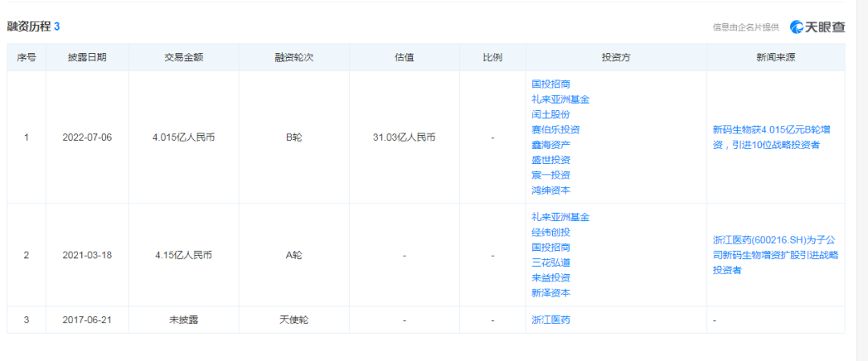Click the 披露日期 column header
The height and width of the screenshot is (361, 868).
pos(87,58)
